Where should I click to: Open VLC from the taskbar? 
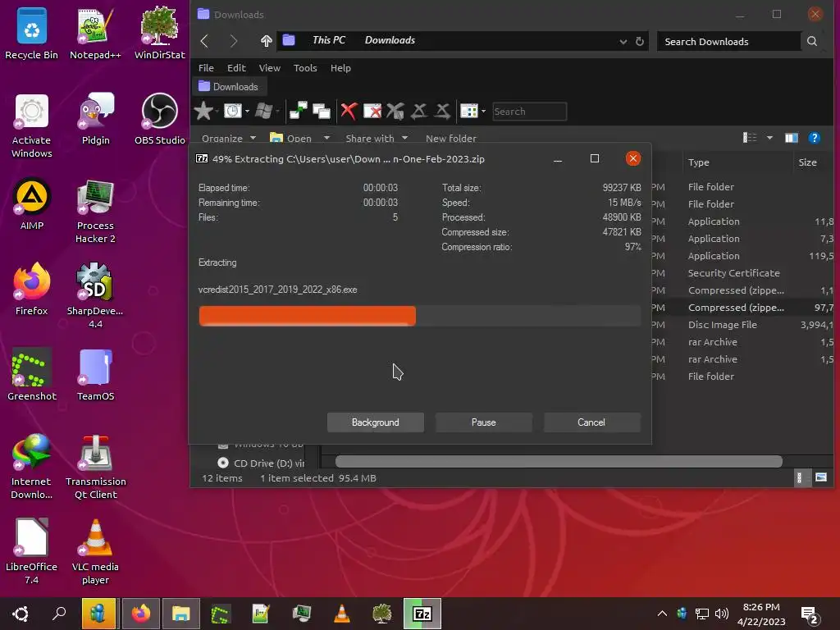pos(342,614)
